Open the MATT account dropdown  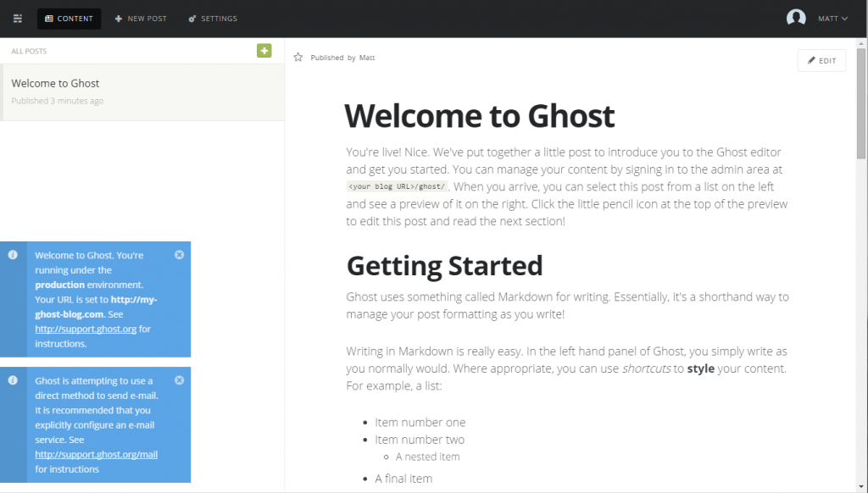(x=826, y=17)
